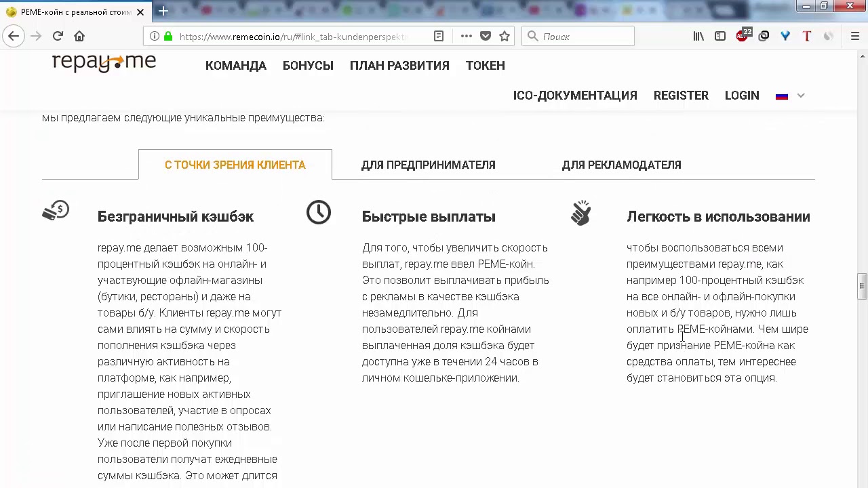Viewport: 868px width, 488px height.
Task: Click the red T extension icon
Action: point(807,37)
